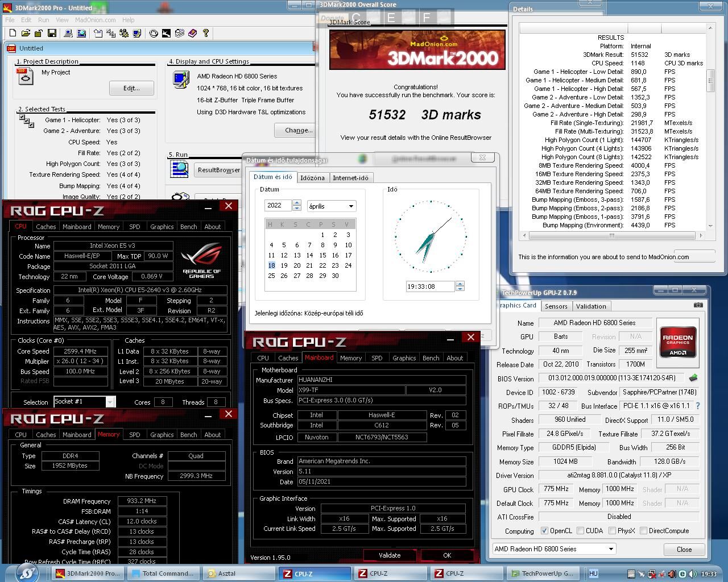728x582 pixels.
Task: Click the Edit... button in Project Description
Action: coord(131,88)
